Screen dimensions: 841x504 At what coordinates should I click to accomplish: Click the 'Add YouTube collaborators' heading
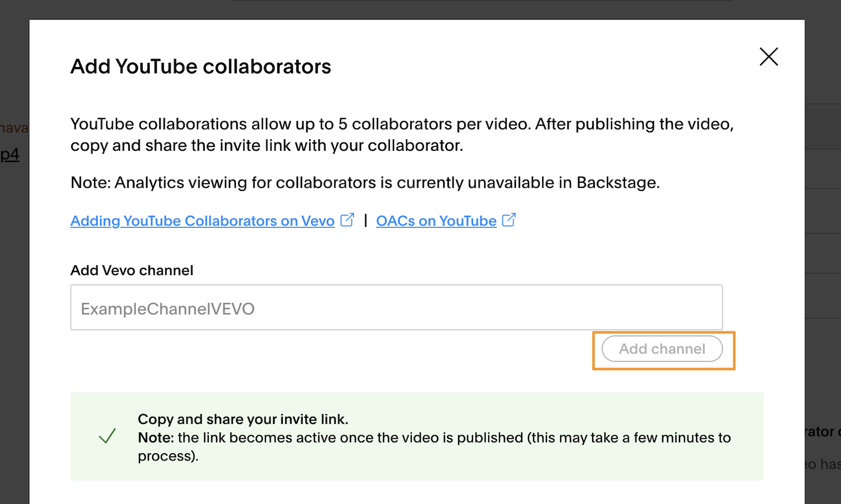201,67
